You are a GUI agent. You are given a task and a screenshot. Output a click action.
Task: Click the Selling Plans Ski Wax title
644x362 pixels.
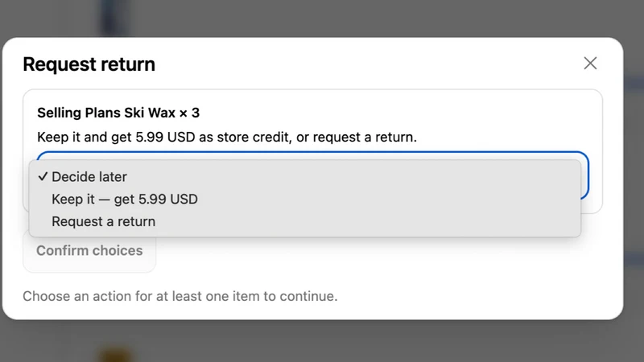pyautogui.click(x=106, y=113)
